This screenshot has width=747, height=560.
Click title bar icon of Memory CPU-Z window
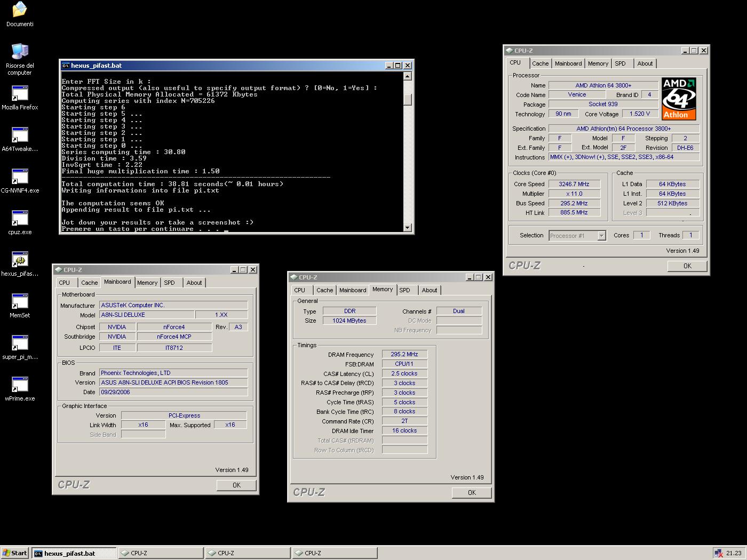[293, 277]
